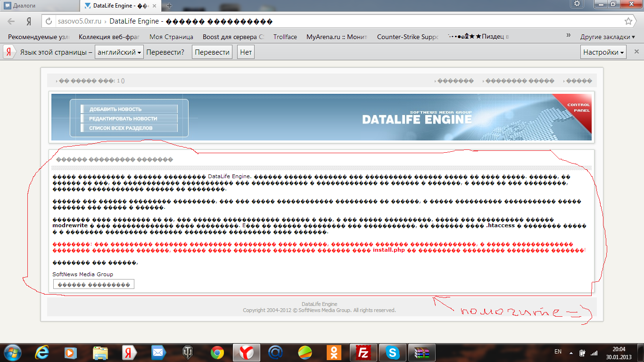The height and width of the screenshot is (362, 644).
Task: Open the green-orange ball app in taskbar
Action: 305,352
